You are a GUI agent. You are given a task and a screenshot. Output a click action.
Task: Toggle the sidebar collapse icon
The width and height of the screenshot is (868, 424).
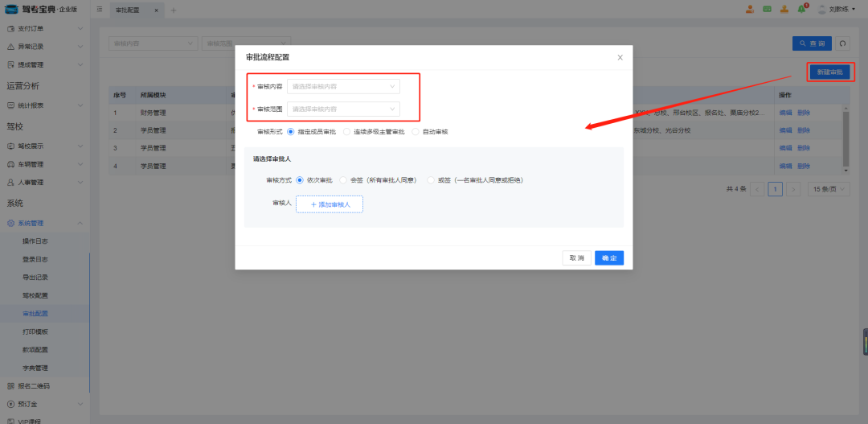[100, 10]
